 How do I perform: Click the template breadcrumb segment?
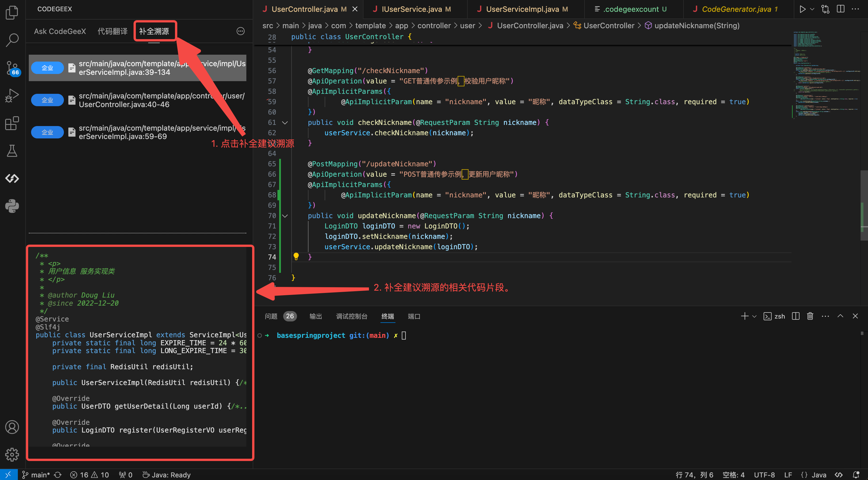370,26
